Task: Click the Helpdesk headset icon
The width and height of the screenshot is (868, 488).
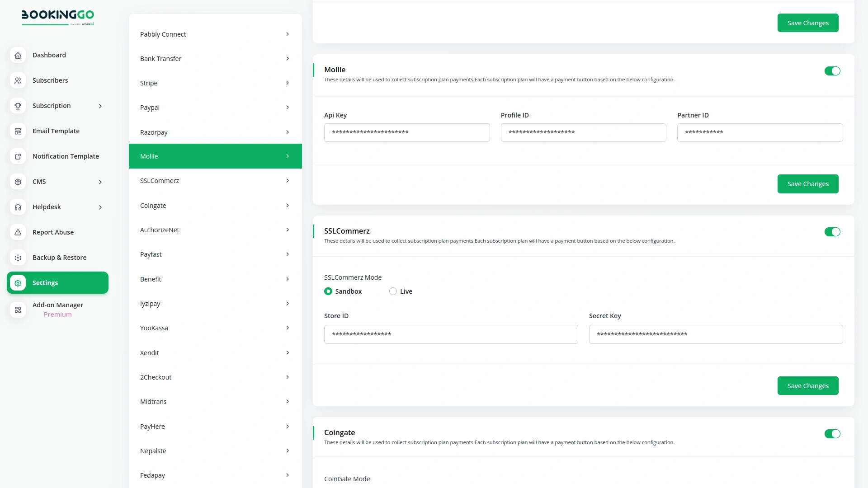Action: (x=18, y=207)
